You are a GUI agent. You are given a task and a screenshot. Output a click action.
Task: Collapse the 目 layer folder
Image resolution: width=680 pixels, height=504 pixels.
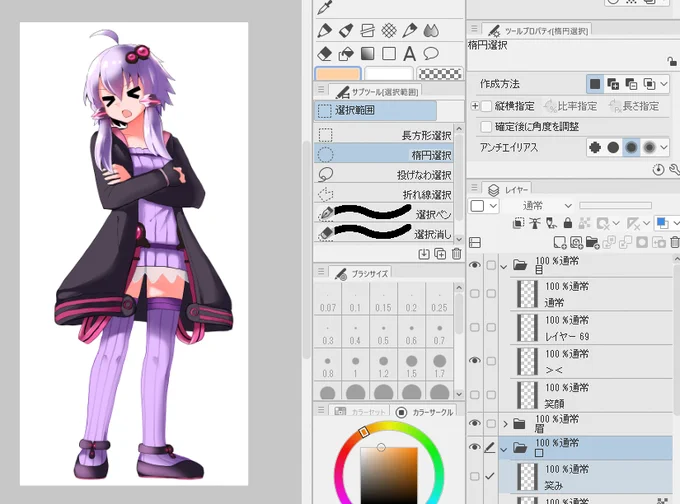click(504, 266)
